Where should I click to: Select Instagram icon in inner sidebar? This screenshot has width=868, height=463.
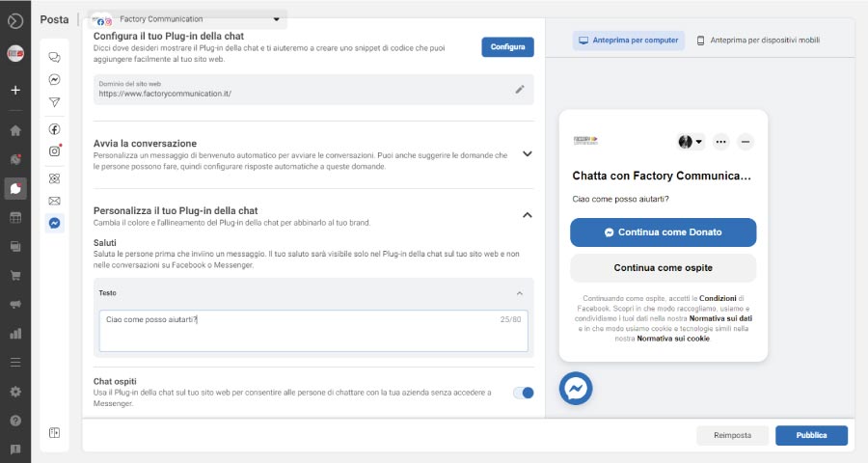(54, 151)
